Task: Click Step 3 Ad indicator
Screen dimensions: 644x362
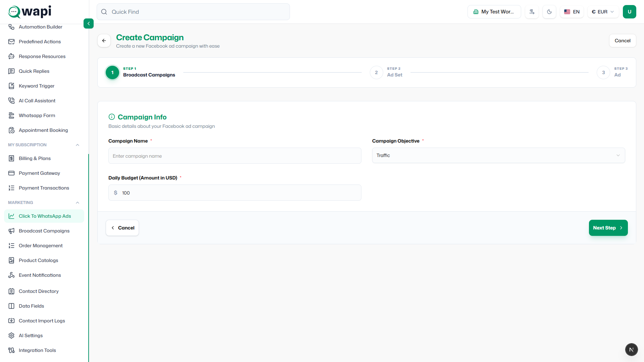Action: click(x=612, y=72)
